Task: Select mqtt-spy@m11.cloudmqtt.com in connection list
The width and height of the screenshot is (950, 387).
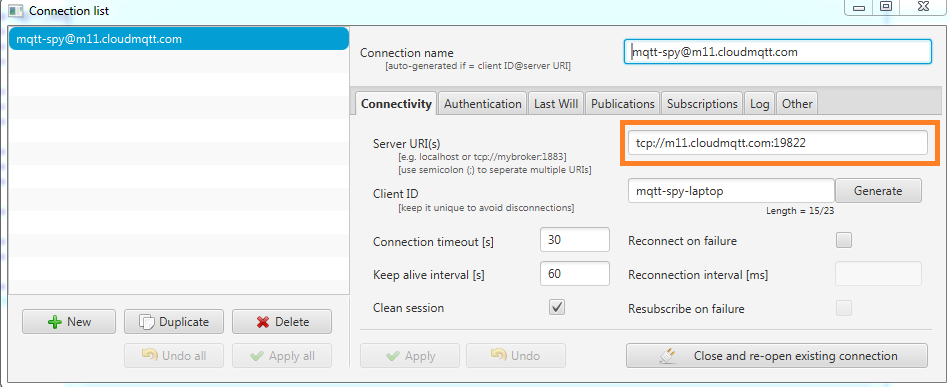Action: click(179, 39)
